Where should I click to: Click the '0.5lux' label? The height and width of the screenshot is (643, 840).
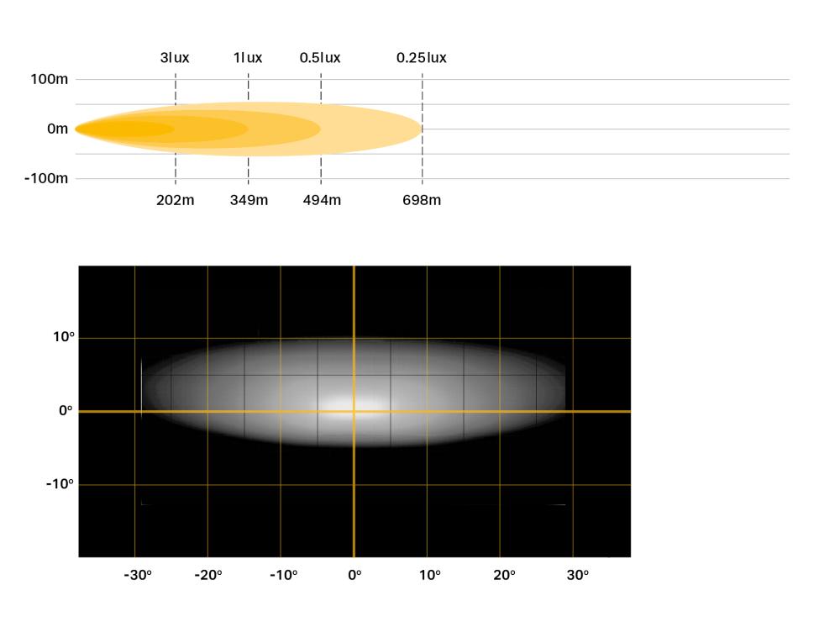[320, 57]
